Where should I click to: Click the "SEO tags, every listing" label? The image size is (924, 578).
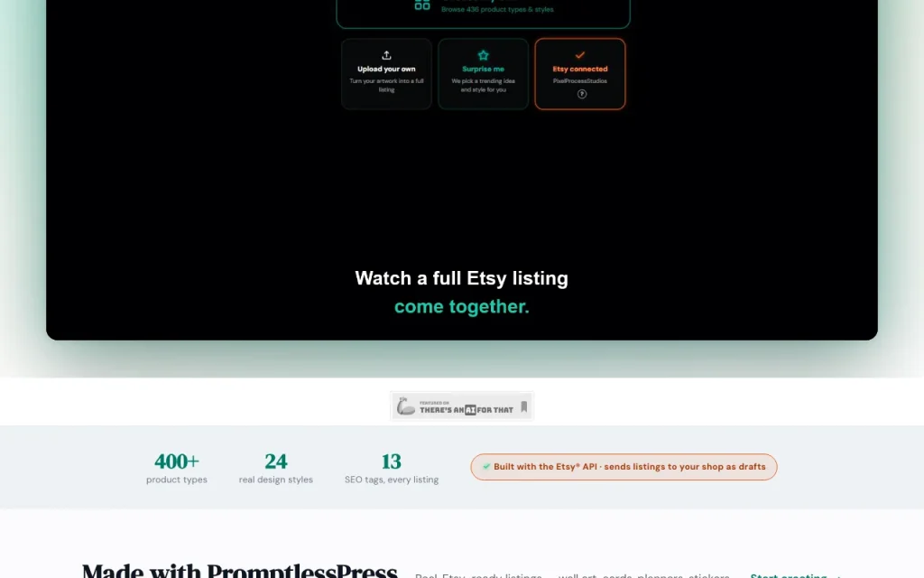[x=392, y=480]
